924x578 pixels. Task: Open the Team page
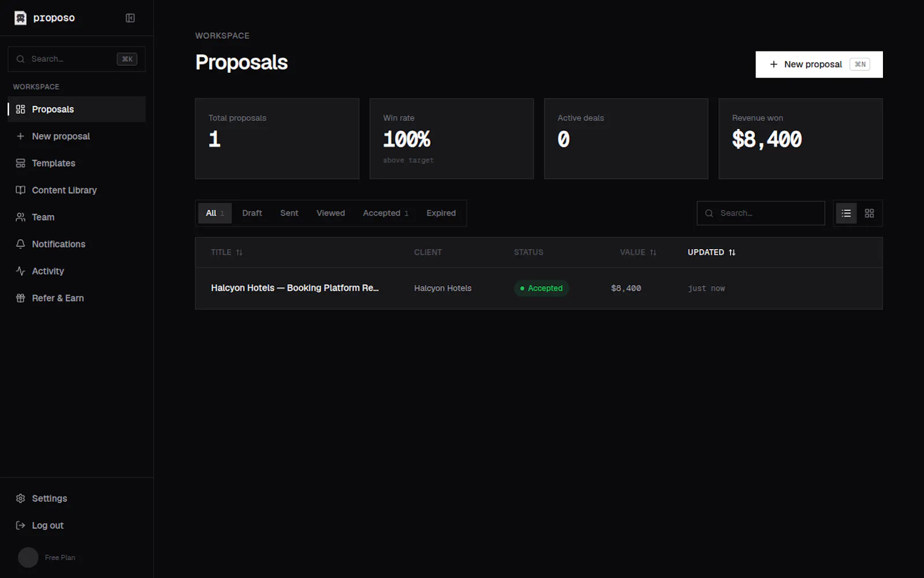77,217
